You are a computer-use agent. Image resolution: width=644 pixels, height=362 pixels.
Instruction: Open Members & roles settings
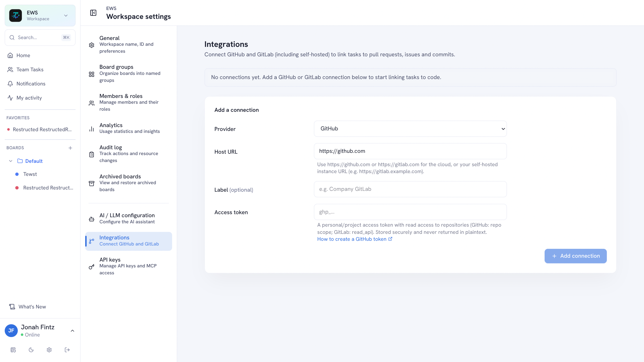(129, 102)
